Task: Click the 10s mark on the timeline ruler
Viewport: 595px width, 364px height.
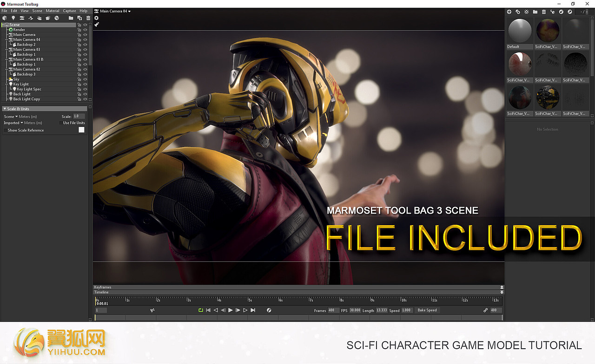Action: [404, 300]
